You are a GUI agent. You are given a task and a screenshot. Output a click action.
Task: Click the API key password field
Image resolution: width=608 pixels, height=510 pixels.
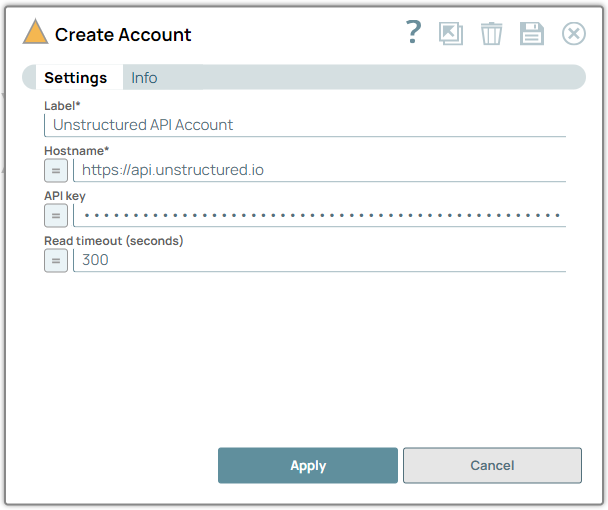[320, 215]
